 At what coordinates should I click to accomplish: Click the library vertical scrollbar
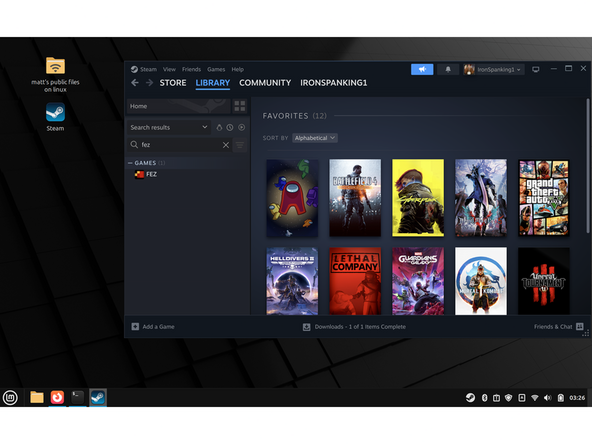point(587,166)
